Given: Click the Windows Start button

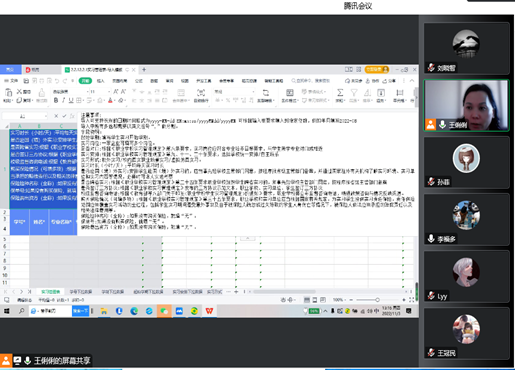Looking at the screenshot, I should (x=7, y=311).
